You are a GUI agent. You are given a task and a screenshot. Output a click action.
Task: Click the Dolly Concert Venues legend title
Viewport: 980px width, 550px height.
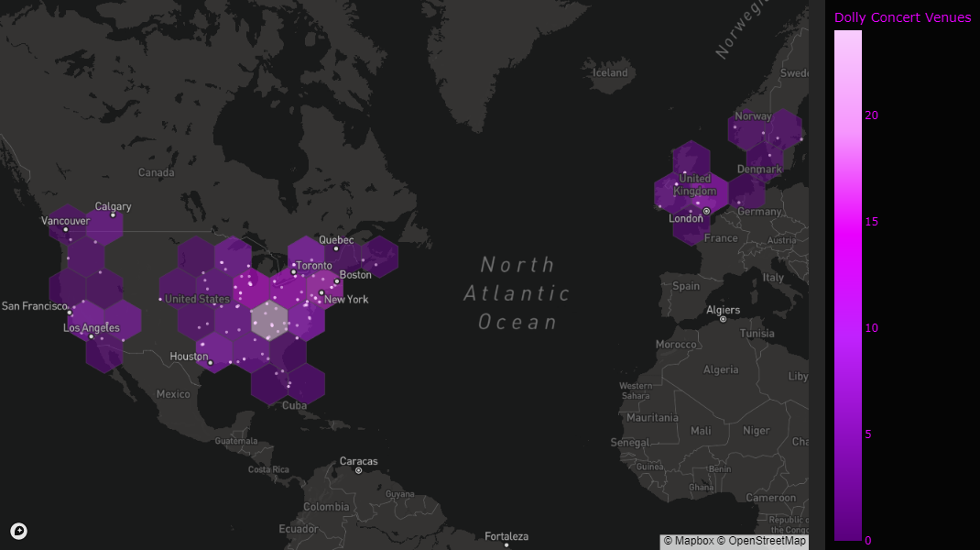pos(902,16)
